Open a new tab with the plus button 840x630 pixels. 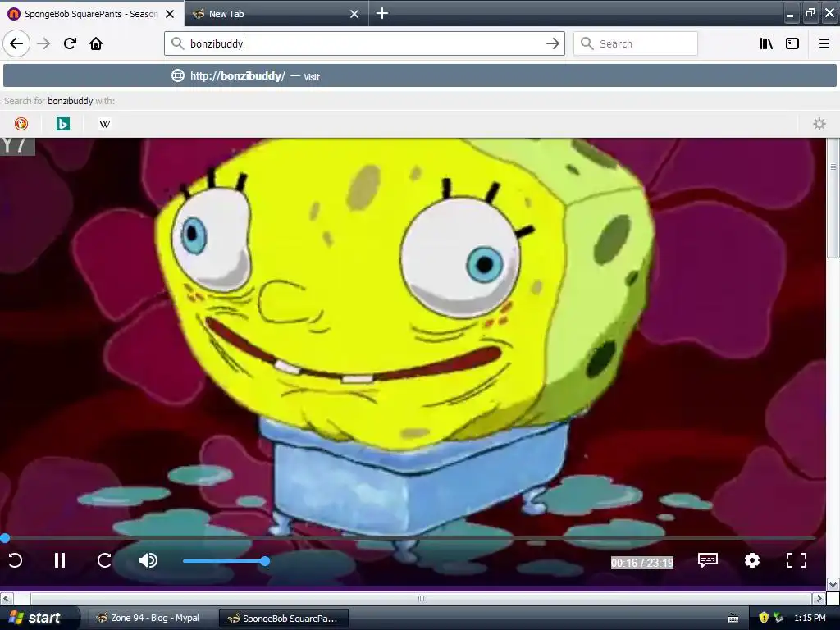tap(382, 13)
